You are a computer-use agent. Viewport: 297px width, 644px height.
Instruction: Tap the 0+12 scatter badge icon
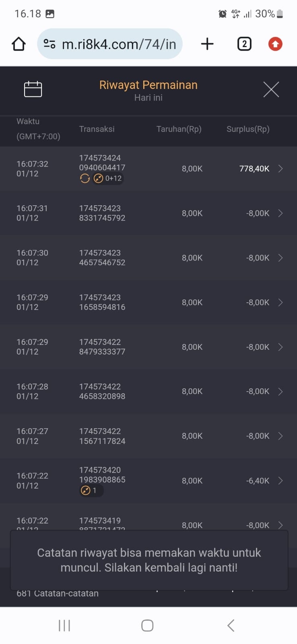tap(99, 178)
